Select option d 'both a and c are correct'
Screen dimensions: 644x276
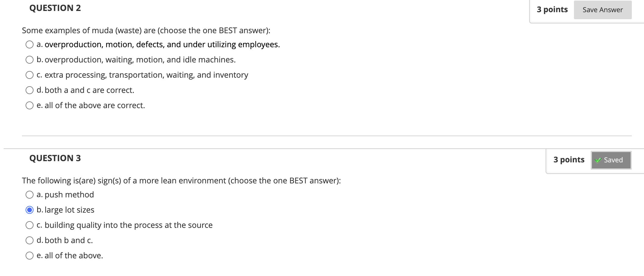(29, 90)
